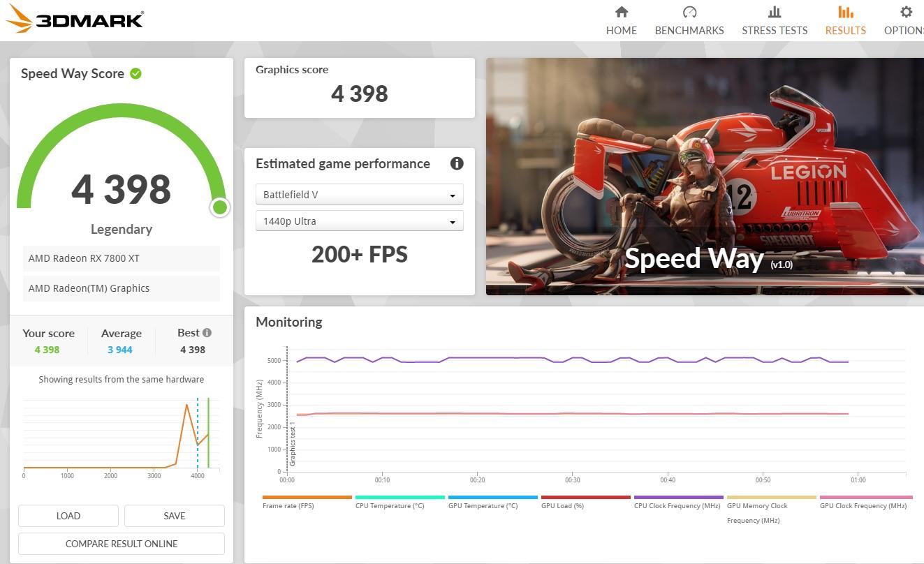Open the Battlefield V game dropdown

click(x=360, y=195)
